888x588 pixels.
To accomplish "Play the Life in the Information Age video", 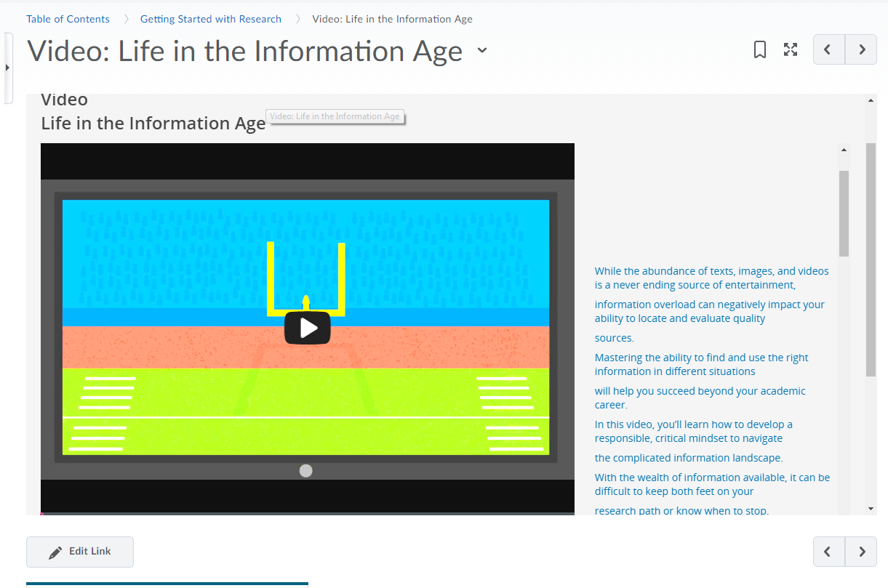I will [x=307, y=329].
